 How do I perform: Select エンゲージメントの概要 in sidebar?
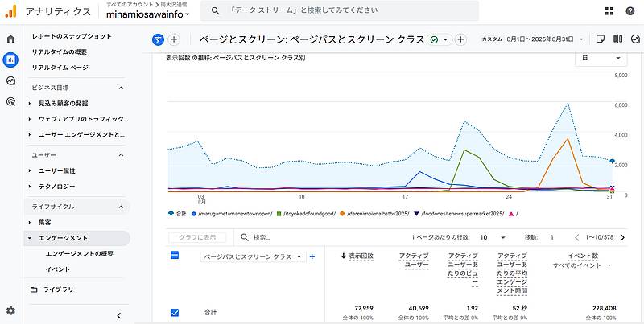click(x=79, y=253)
